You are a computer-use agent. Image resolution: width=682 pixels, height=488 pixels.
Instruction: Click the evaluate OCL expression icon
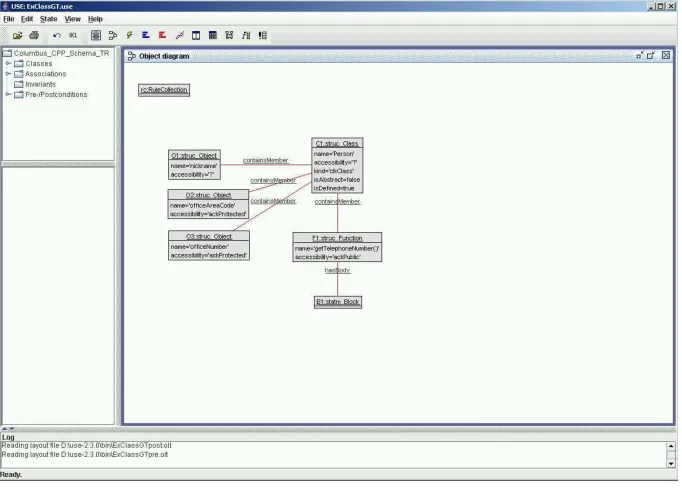73,35
